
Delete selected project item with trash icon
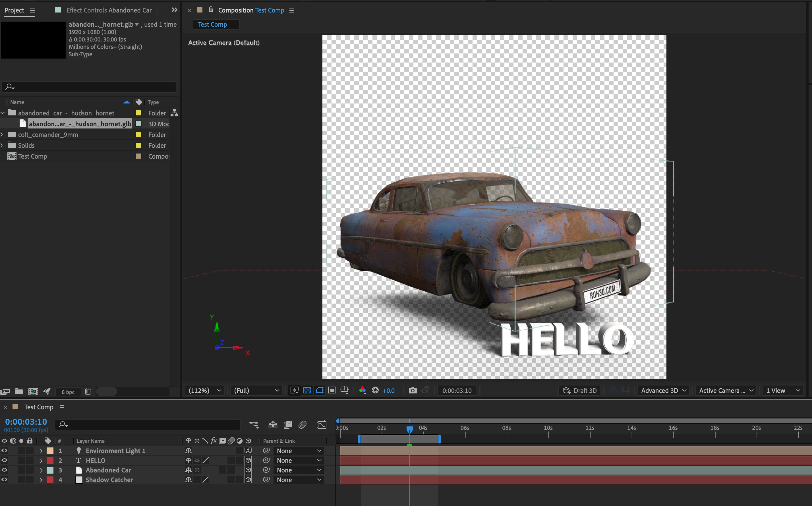point(88,391)
